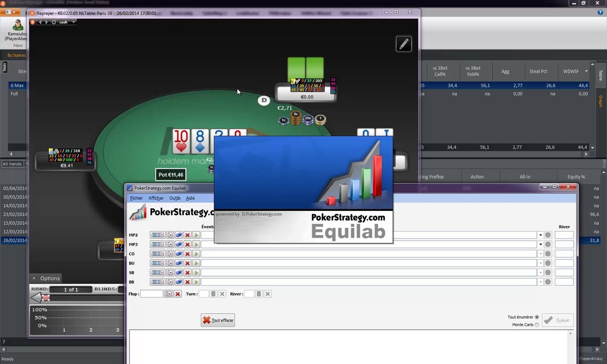Screen dimensions: 607x364
Task: Select Monte Carlo radio option
Action: pyautogui.click(x=537, y=325)
